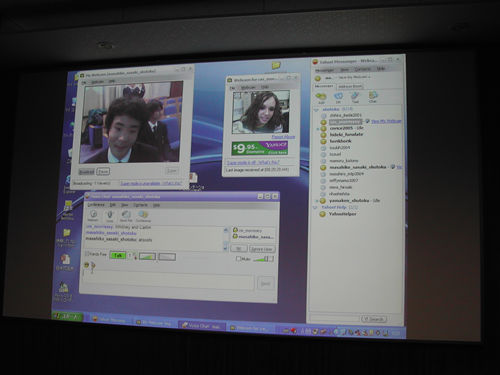
Task: Open the Conference menu in chat window
Action: 96,204
